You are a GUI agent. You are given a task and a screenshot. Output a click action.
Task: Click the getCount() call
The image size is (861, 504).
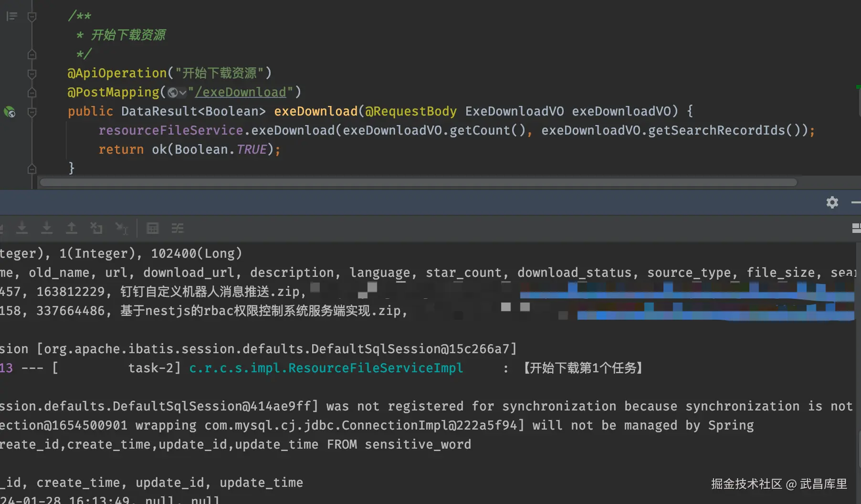click(x=487, y=130)
